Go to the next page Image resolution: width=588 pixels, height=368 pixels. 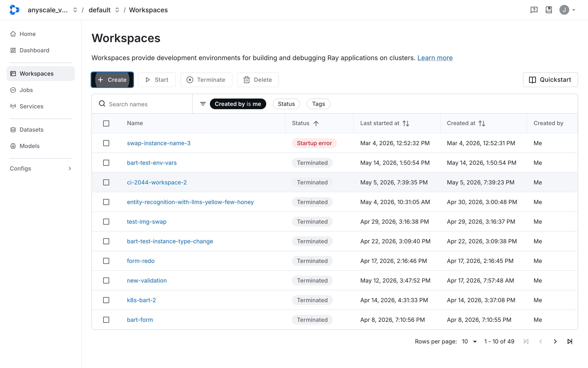[x=555, y=341]
